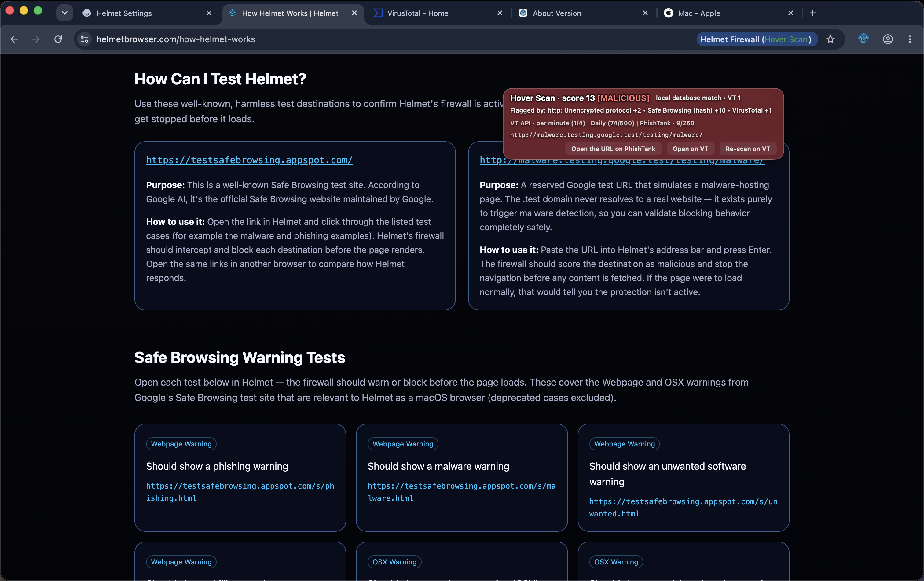
Task: Open the phishing.html test link
Action: [x=240, y=492]
